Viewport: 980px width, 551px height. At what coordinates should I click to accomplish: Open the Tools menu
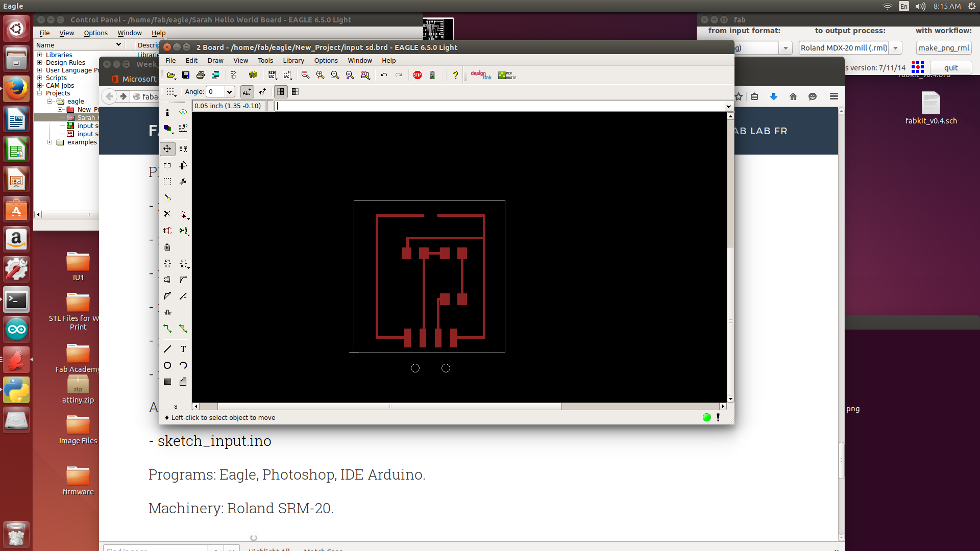(265, 61)
